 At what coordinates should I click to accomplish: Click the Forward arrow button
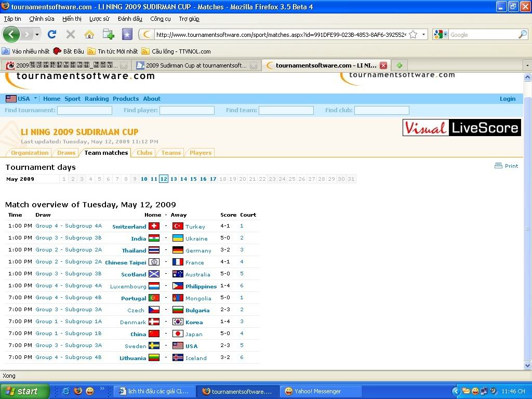point(27,34)
